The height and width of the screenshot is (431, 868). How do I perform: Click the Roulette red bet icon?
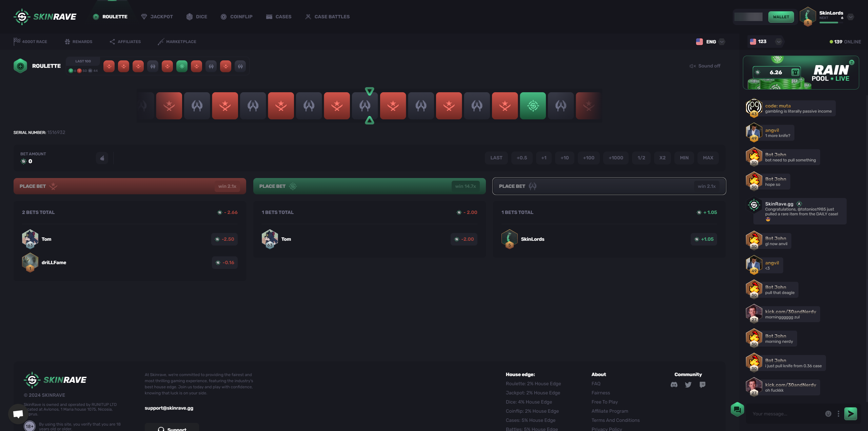(53, 186)
